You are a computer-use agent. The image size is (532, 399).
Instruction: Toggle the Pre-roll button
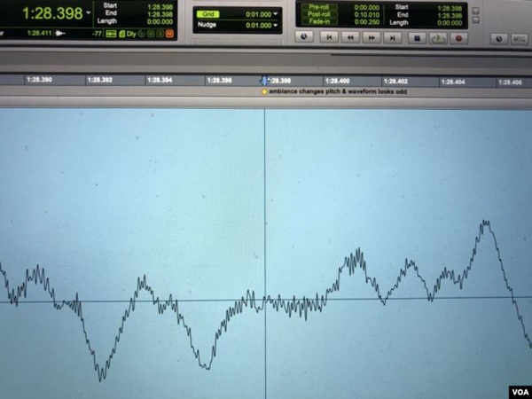(x=318, y=6)
